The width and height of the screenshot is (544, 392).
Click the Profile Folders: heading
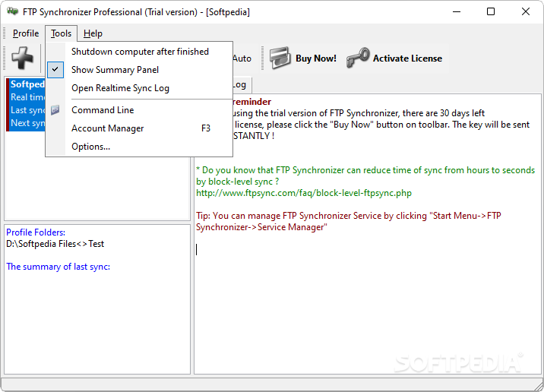[36, 232]
